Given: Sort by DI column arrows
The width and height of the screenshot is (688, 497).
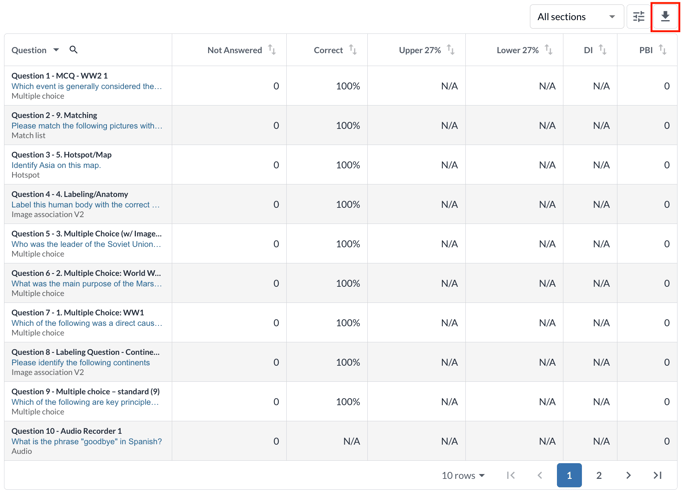Looking at the screenshot, I should (x=602, y=50).
